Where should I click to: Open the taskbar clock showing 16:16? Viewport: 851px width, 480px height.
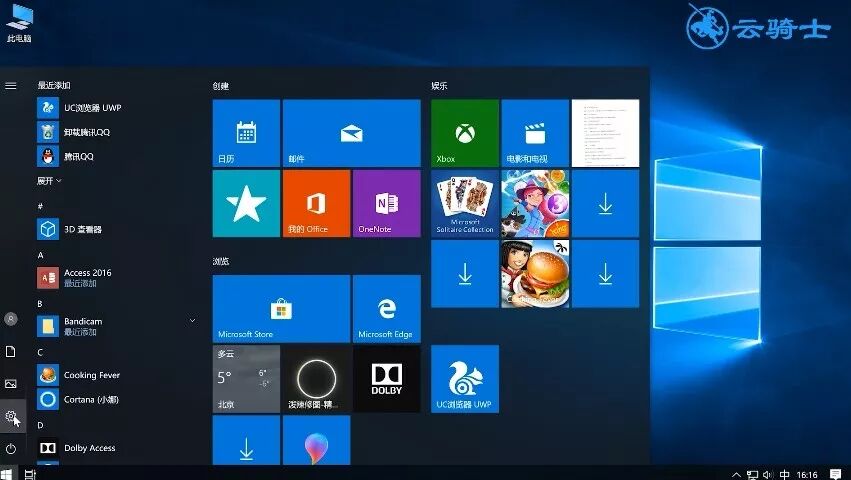(806, 475)
